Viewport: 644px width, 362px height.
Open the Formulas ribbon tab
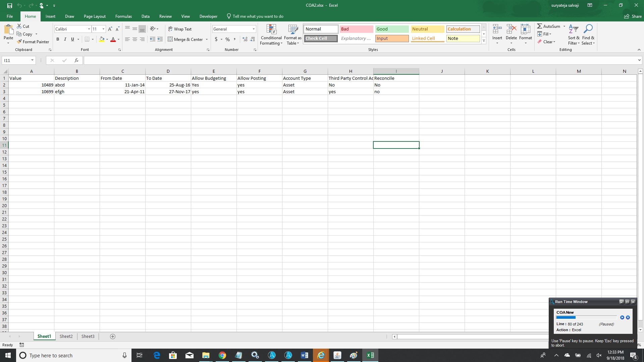[123, 16]
